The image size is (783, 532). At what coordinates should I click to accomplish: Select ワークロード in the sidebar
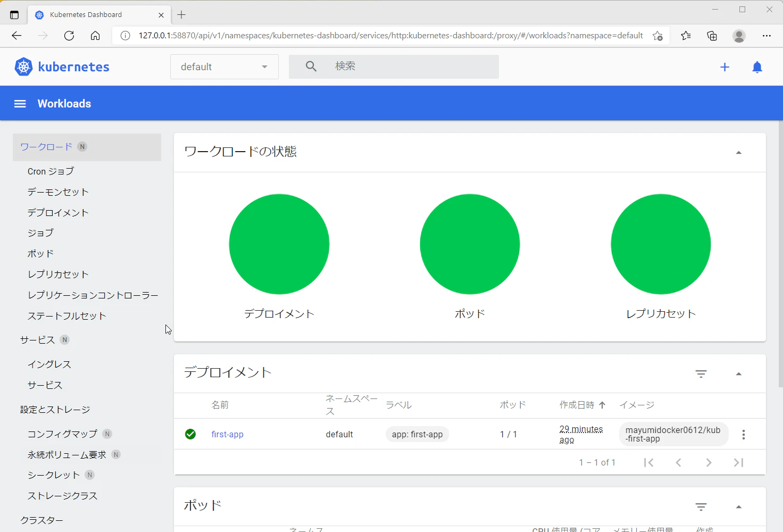pos(87,147)
